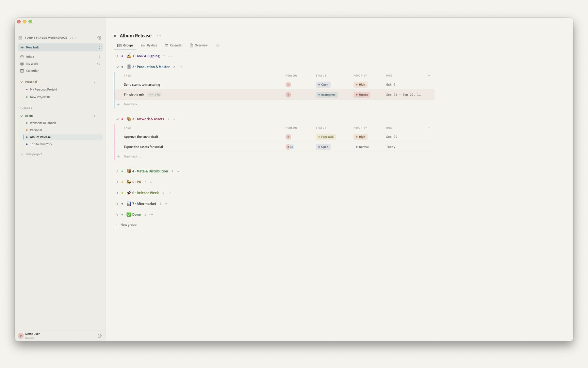
Task: Switch to the Calendar view tab
Action: (x=173, y=45)
